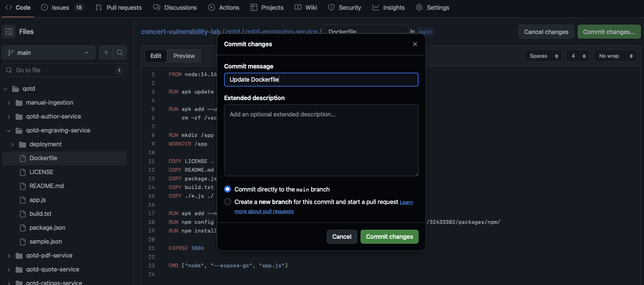The height and width of the screenshot is (285, 644).
Task: Open the Pull requests tab
Action: pos(118,8)
